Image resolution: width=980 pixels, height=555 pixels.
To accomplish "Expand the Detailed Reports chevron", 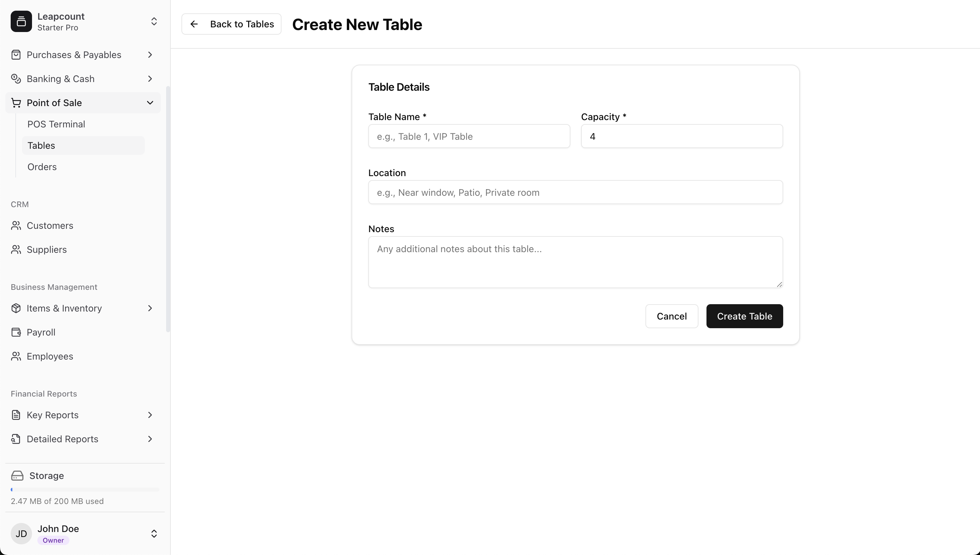I will pyautogui.click(x=150, y=439).
